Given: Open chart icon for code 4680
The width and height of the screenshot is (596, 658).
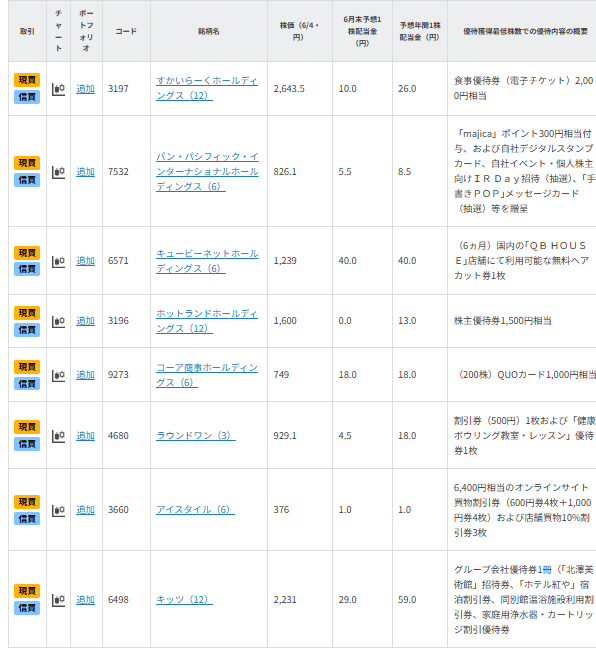Looking at the screenshot, I should pos(58,436).
